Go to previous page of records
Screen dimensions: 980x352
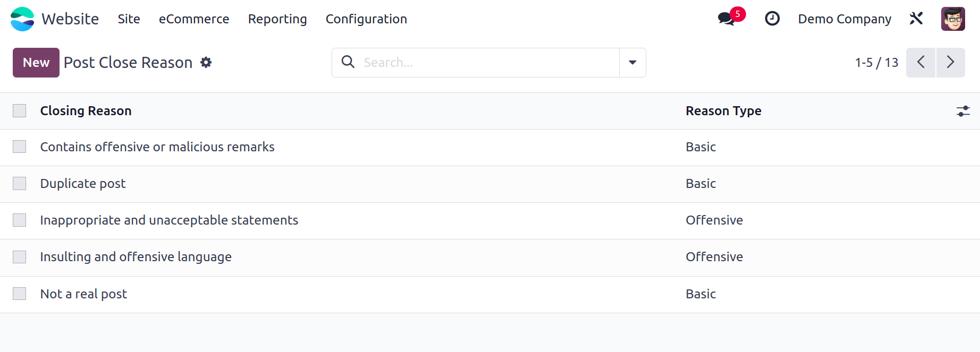[921, 63]
